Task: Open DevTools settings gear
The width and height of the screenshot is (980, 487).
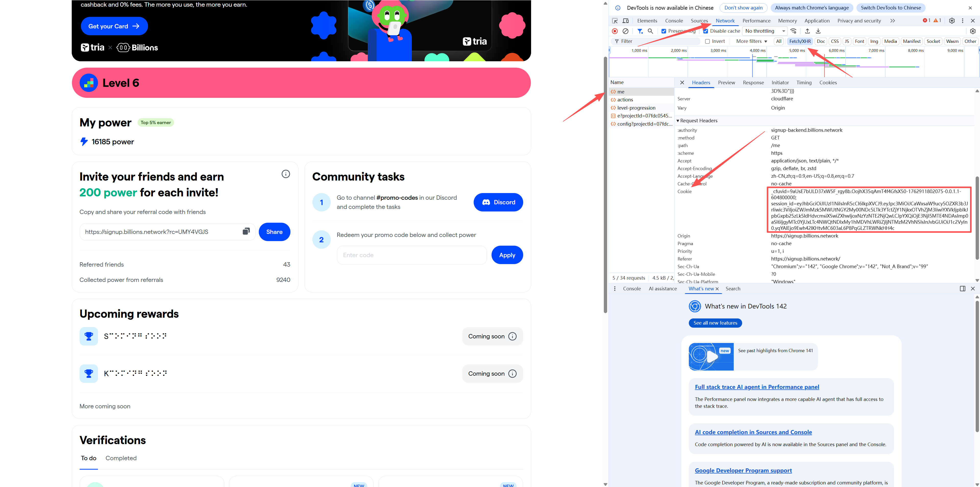Action: (x=952, y=21)
